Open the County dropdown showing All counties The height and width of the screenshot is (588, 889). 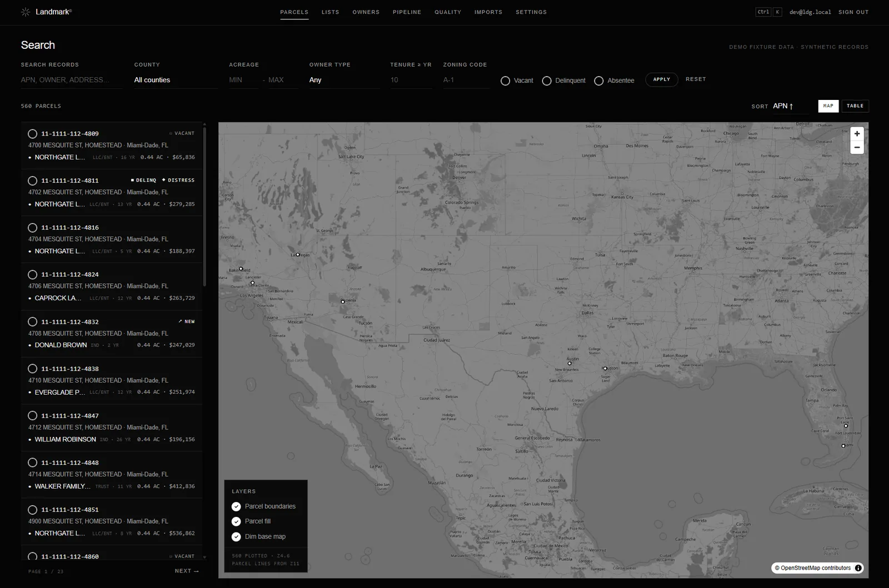tap(176, 80)
